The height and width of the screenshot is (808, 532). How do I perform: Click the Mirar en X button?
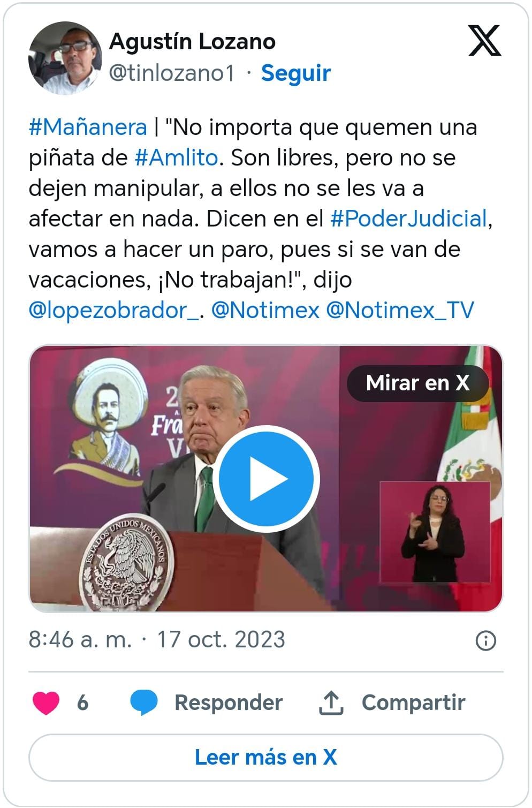417,383
